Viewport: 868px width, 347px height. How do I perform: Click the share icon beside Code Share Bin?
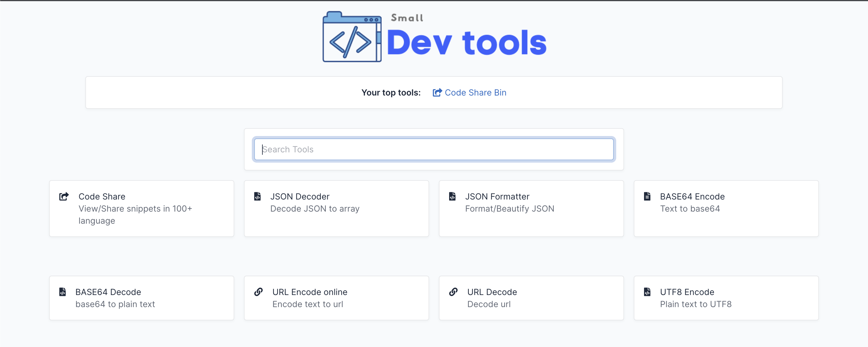click(x=437, y=92)
